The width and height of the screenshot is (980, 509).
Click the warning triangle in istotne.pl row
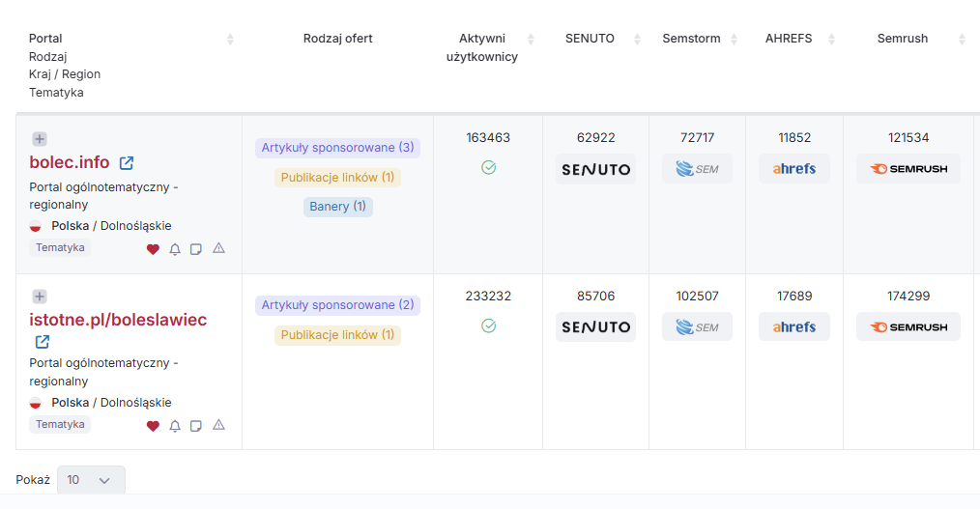click(218, 425)
